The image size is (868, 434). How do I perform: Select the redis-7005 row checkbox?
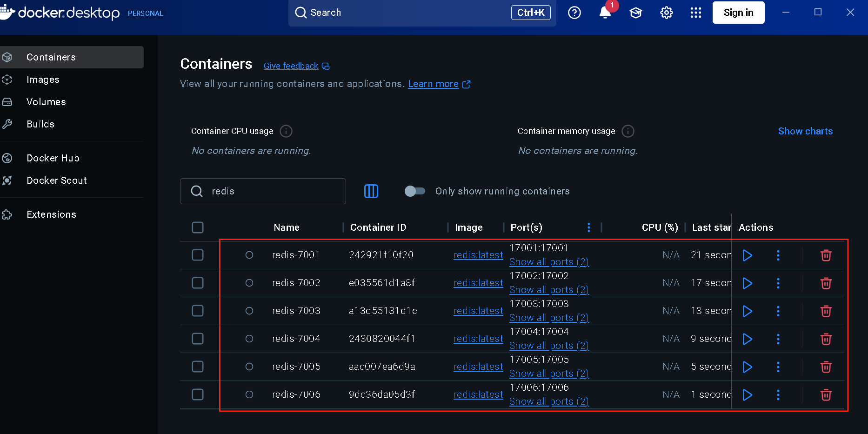pos(198,367)
